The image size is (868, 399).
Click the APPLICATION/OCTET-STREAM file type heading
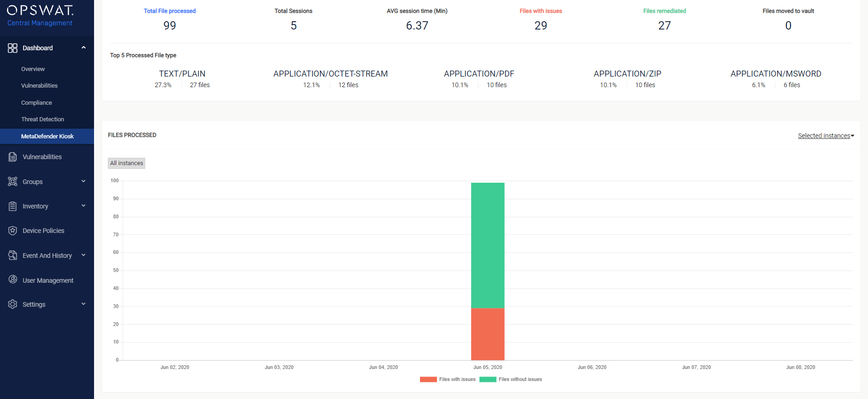[x=331, y=74]
